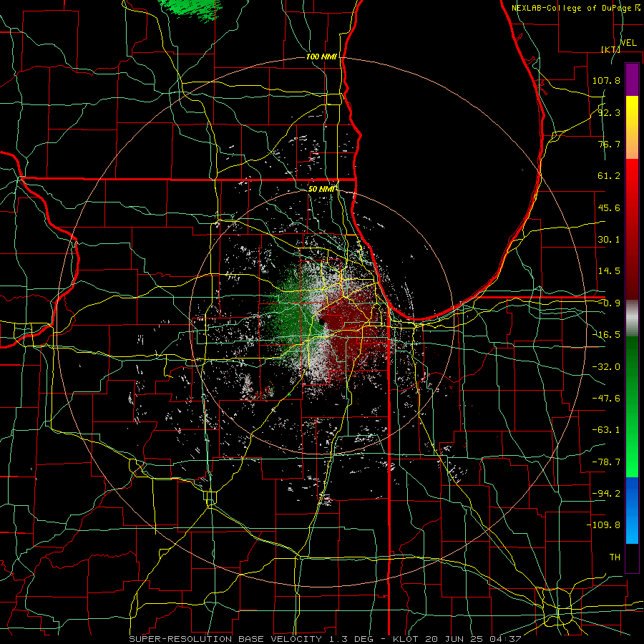Click the 100 NMI range ring label
The height and width of the screenshot is (644, 644).
(321, 57)
